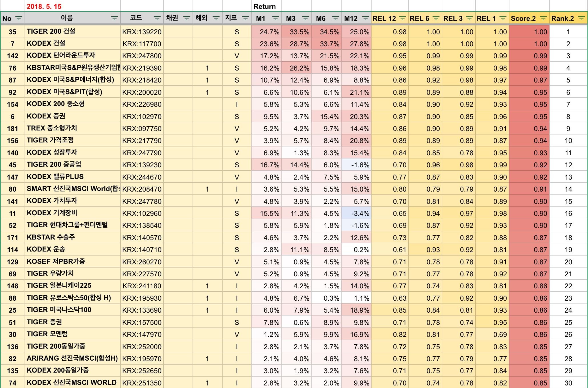The height and width of the screenshot is (388, 588).
Task: Open the REL 1 column filter icon
Action: 503,18
